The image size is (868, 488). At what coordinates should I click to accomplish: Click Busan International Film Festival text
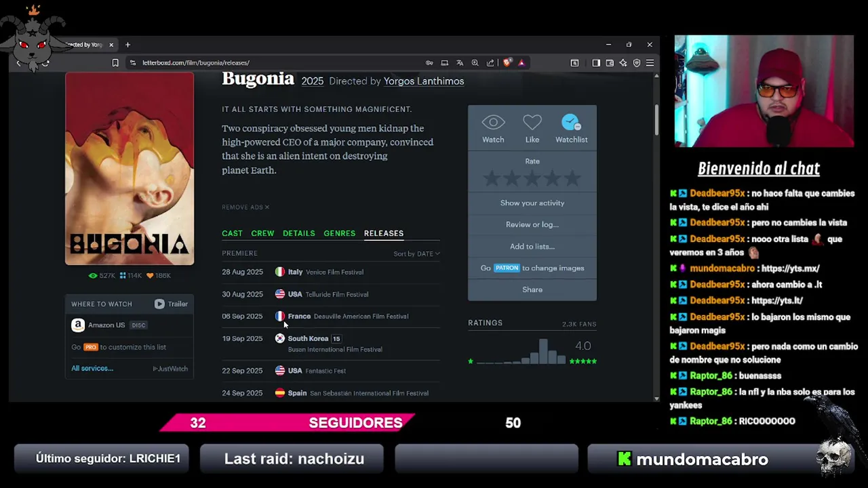tap(335, 350)
